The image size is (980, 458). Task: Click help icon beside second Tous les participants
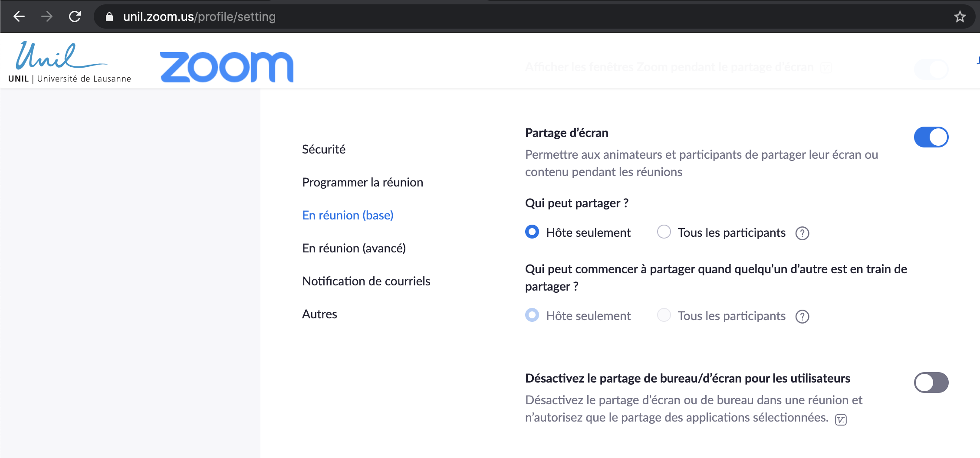click(x=802, y=317)
